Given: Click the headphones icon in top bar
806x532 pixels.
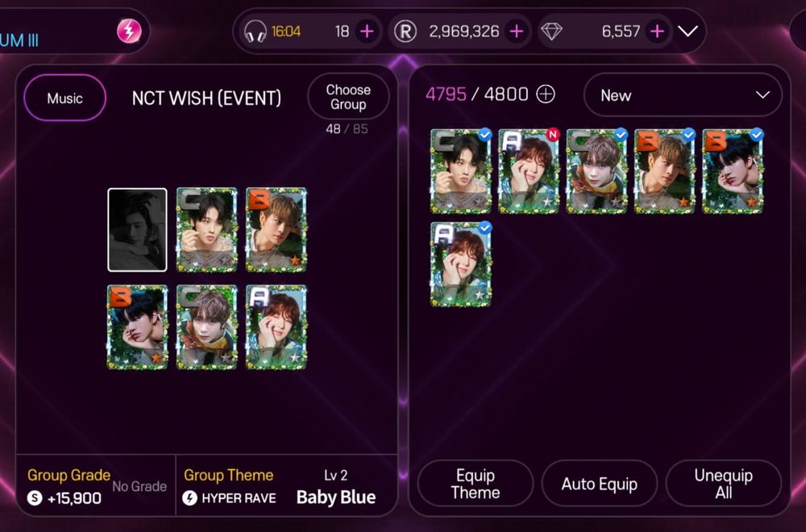Looking at the screenshot, I should click(x=255, y=31).
